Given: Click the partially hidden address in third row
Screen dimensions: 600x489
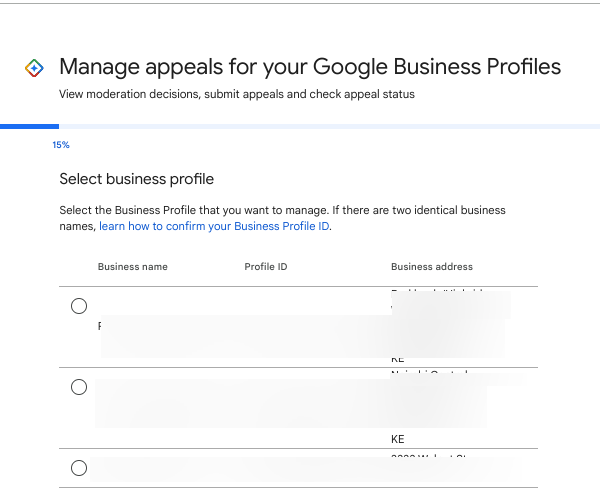Looking at the screenshot, I should [428, 458].
